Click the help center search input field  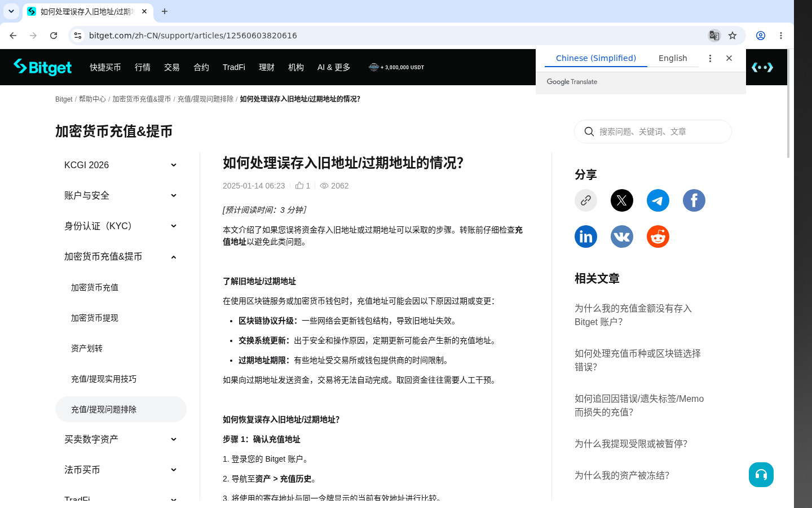click(x=653, y=132)
